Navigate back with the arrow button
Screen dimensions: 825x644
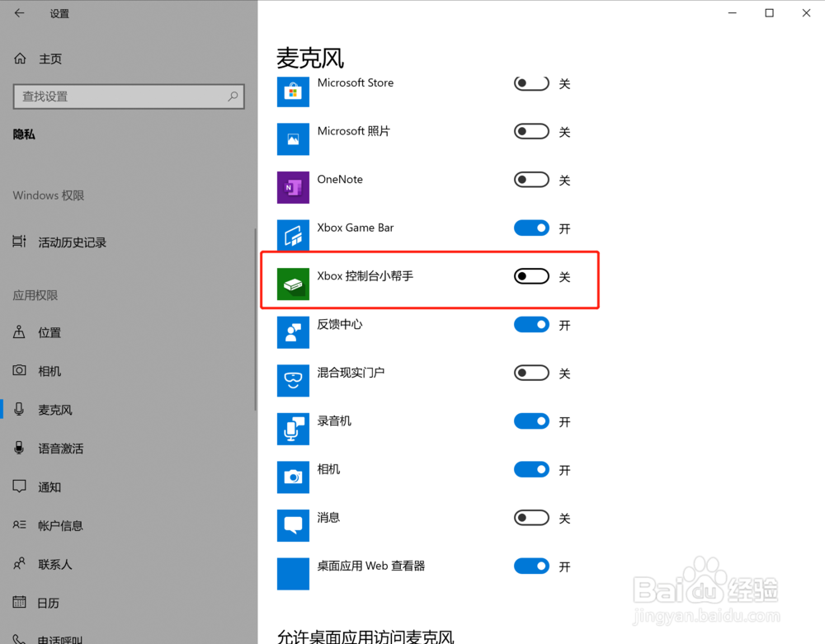pyautogui.click(x=19, y=13)
